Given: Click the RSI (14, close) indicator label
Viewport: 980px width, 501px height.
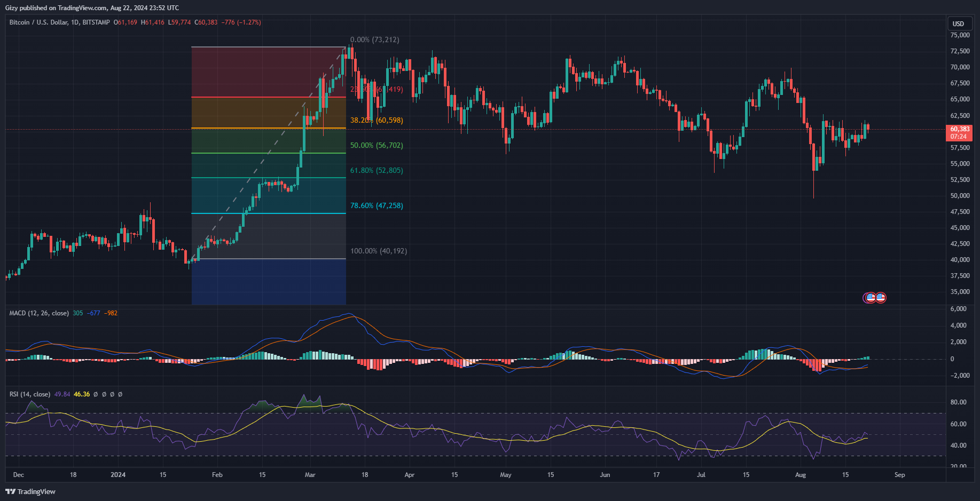Looking at the screenshot, I should 30,394.
